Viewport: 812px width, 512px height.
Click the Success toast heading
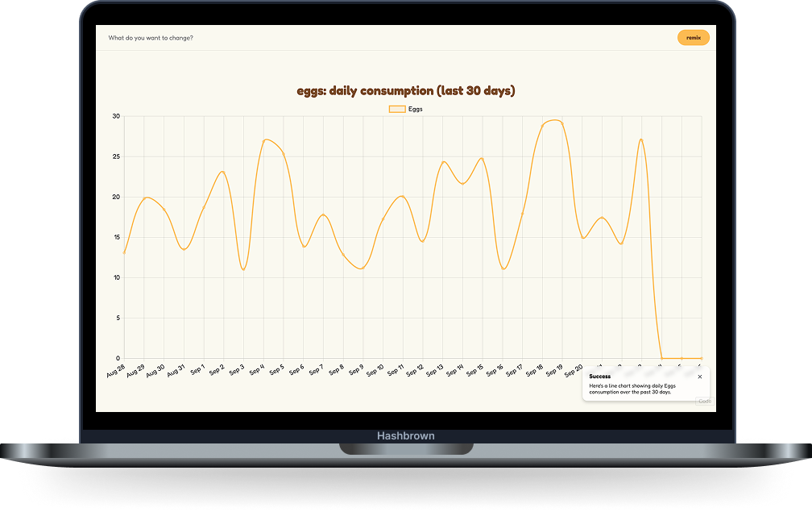pyautogui.click(x=600, y=376)
